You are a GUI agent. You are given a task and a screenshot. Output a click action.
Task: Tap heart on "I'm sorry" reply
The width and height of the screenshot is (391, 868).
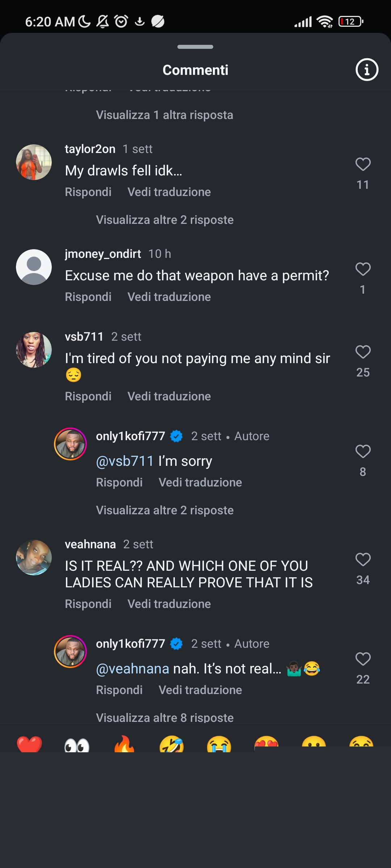[x=363, y=451]
